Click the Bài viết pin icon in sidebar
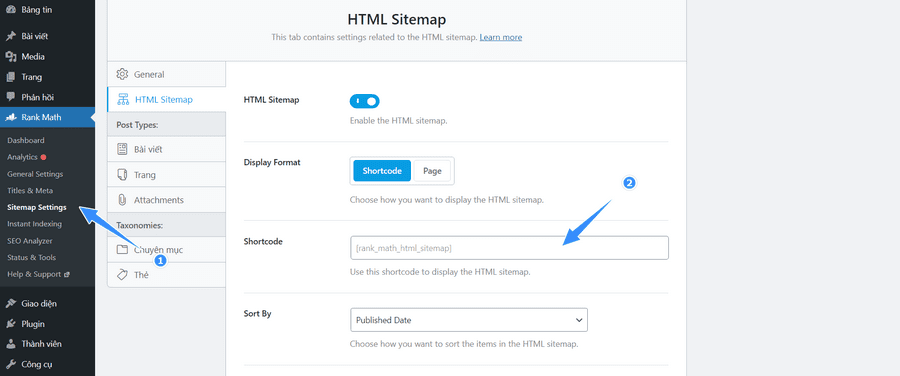This screenshot has height=376, width=900. click(x=10, y=36)
